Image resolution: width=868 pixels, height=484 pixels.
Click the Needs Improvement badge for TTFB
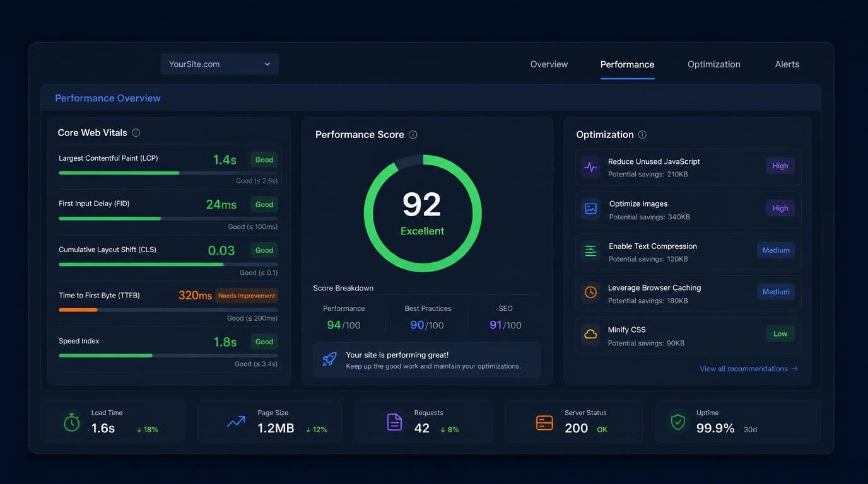coord(247,296)
